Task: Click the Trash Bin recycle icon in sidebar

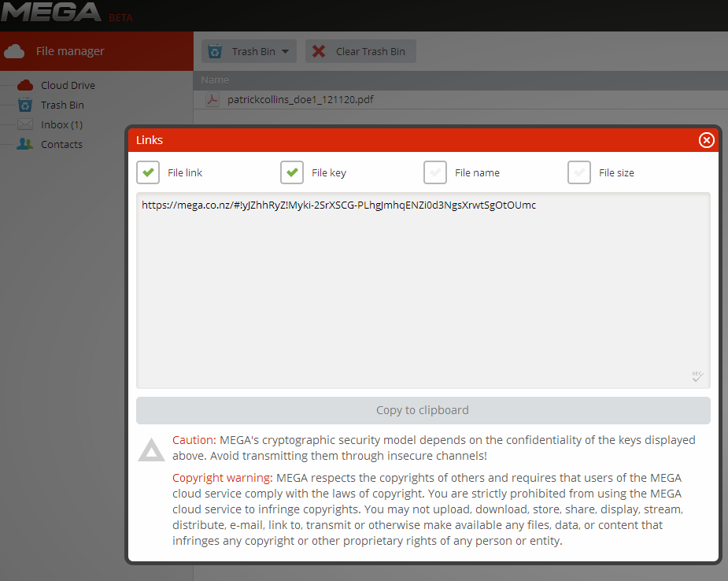Action: 25,105
